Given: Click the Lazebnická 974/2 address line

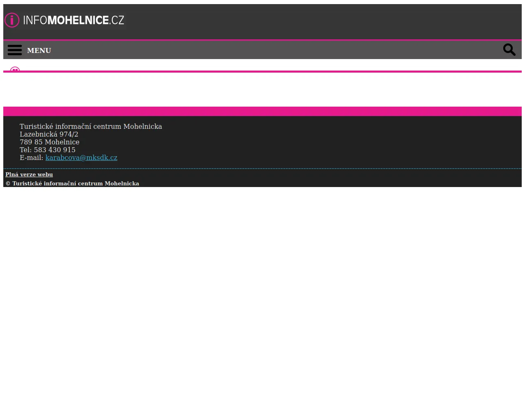Looking at the screenshot, I should (49, 135).
